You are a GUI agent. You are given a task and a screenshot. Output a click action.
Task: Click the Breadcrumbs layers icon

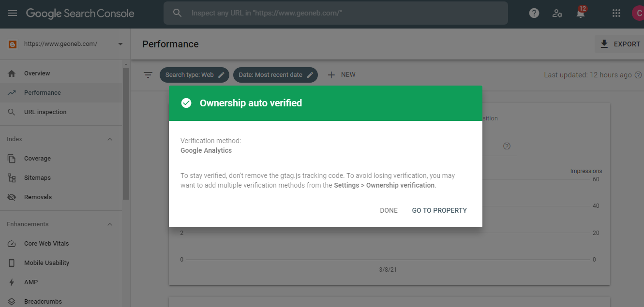(12, 302)
